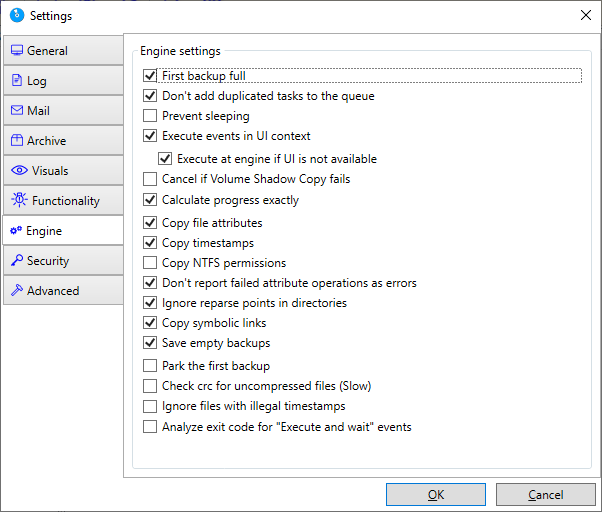
Task: Toggle Cancel if Volume Shadow Copy fails
Action: coord(150,179)
